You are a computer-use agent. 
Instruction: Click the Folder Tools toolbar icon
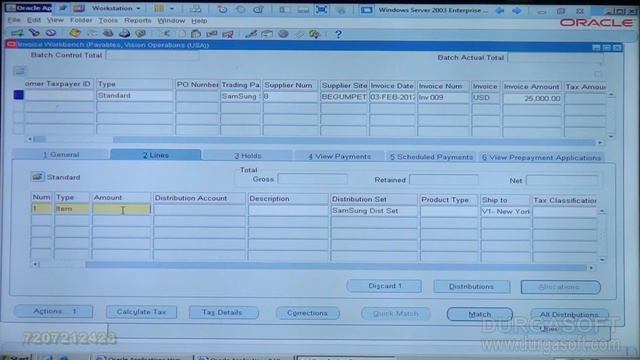pyautogui.click(x=314, y=34)
